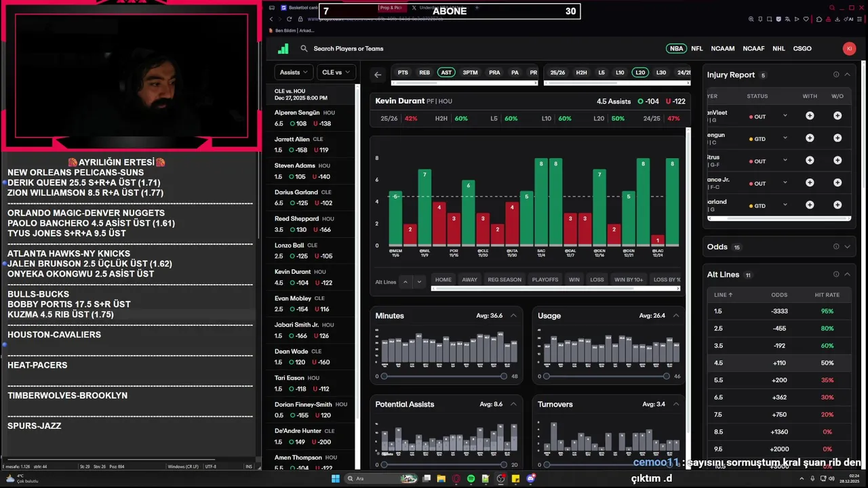Viewport: 868px width, 488px height.
Task: Choose the H2H range tab
Action: tap(581, 73)
